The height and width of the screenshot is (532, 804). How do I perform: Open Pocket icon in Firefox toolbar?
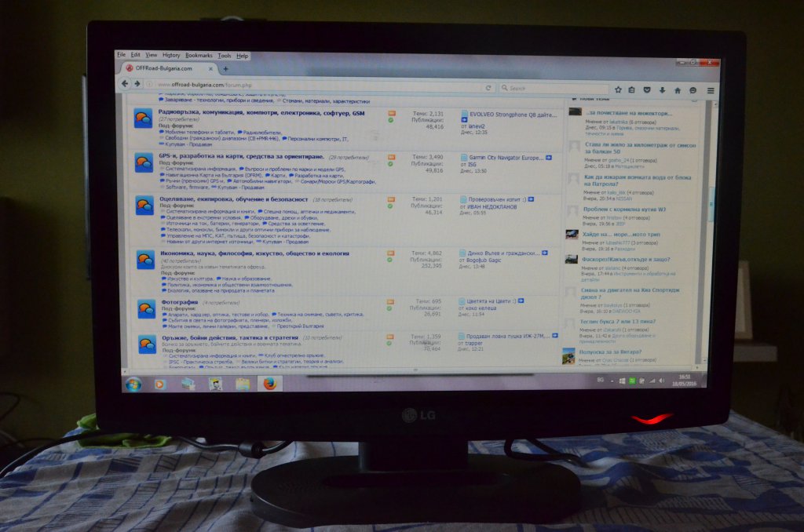point(647,89)
